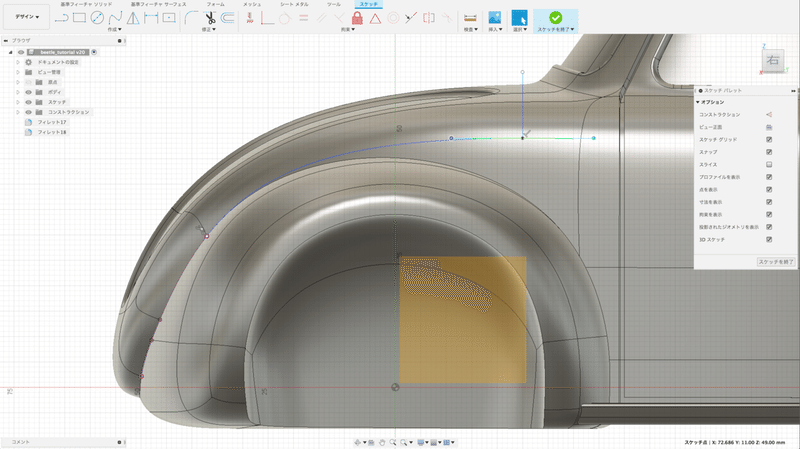Toggle the スケッチ グリッド checkbox
Screen dimensions: 800x449
pyautogui.click(x=769, y=140)
